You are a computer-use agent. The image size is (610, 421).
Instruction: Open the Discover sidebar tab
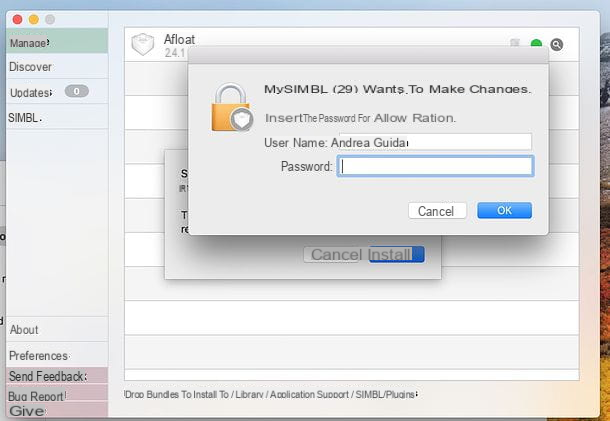pos(57,67)
